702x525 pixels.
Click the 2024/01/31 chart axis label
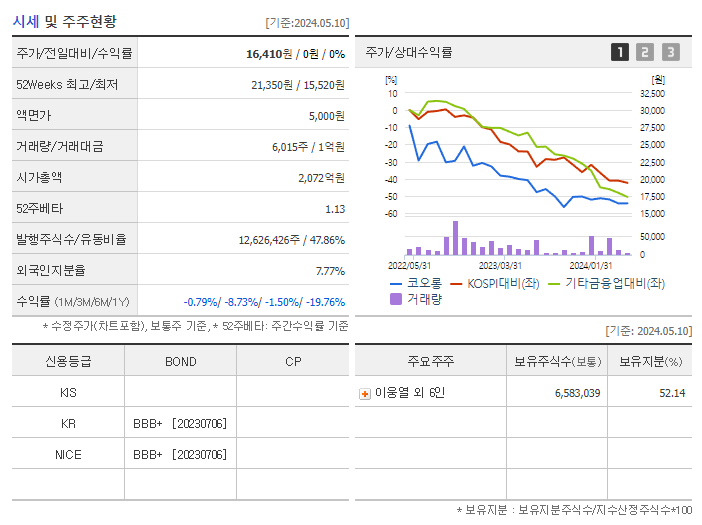(x=591, y=266)
